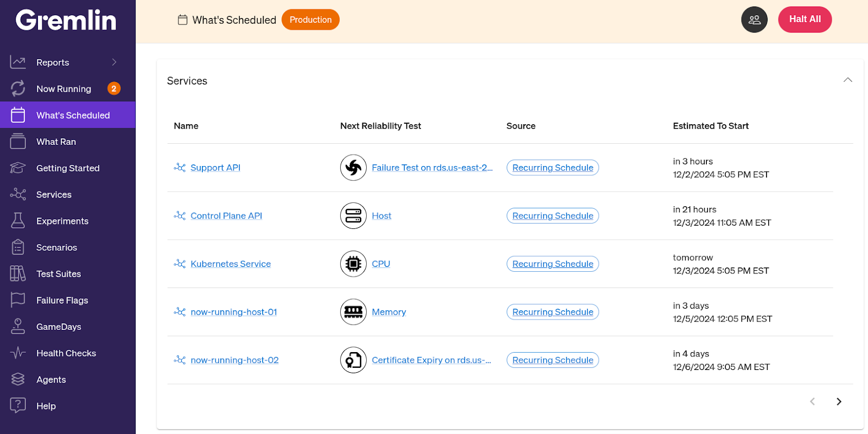Click the service icon beside now-running-host-02
Screen dimensions: 868x434
[180, 360]
